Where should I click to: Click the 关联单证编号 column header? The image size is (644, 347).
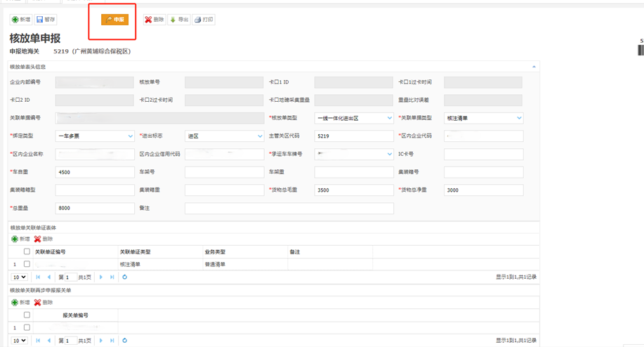(76, 251)
